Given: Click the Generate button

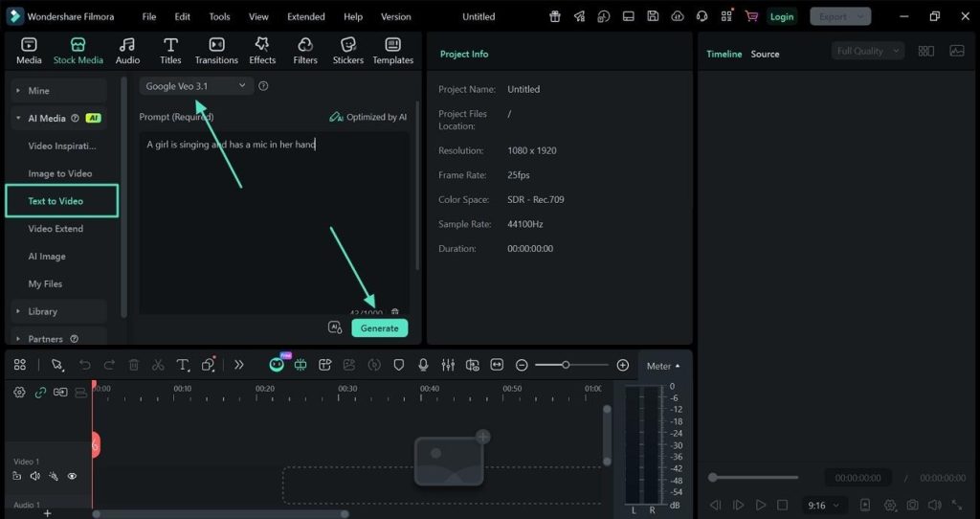Looking at the screenshot, I should [x=379, y=328].
